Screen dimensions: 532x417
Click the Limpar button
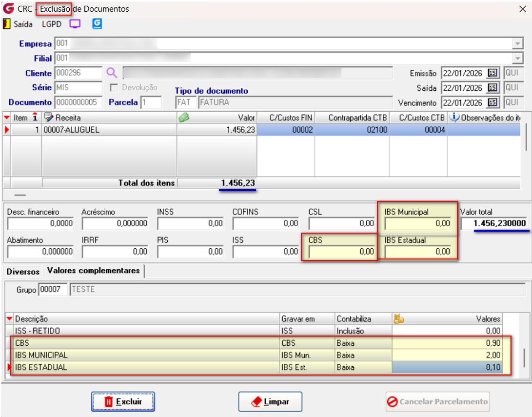coord(270,402)
